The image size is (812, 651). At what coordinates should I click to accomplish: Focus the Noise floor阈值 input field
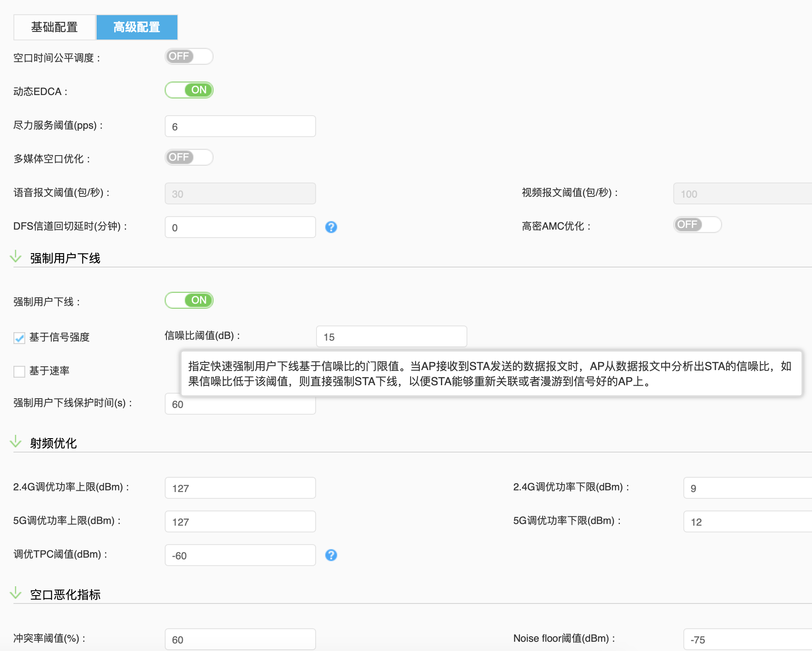[x=748, y=639]
